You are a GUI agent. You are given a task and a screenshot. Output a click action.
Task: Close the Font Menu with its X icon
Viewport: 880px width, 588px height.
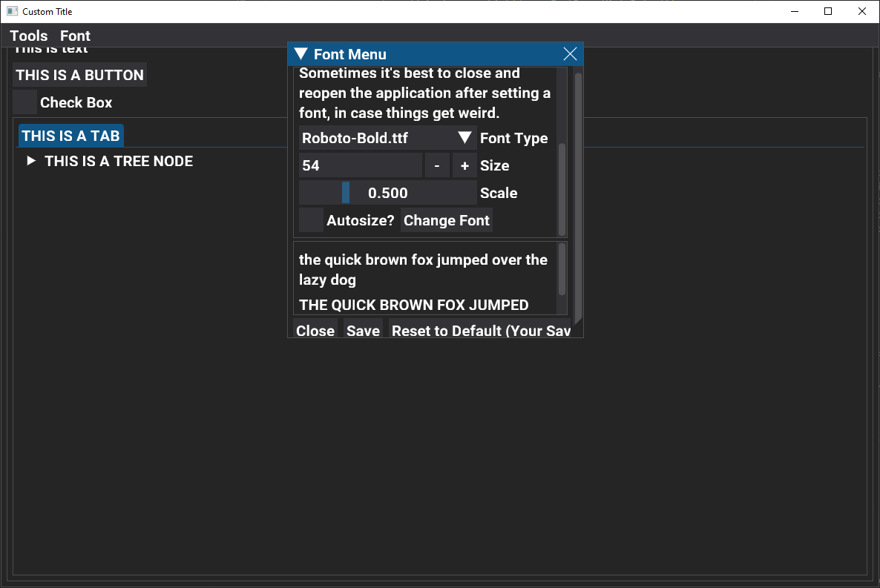click(x=570, y=53)
